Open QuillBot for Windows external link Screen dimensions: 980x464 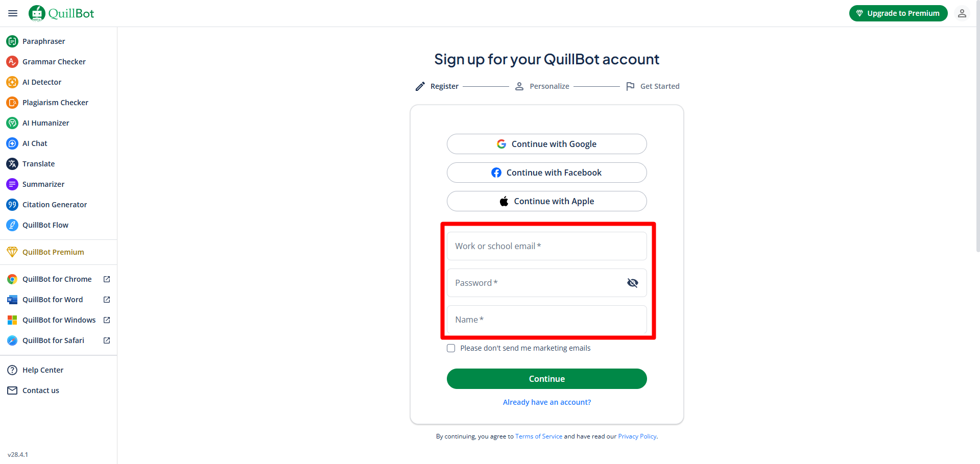(x=107, y=320)
